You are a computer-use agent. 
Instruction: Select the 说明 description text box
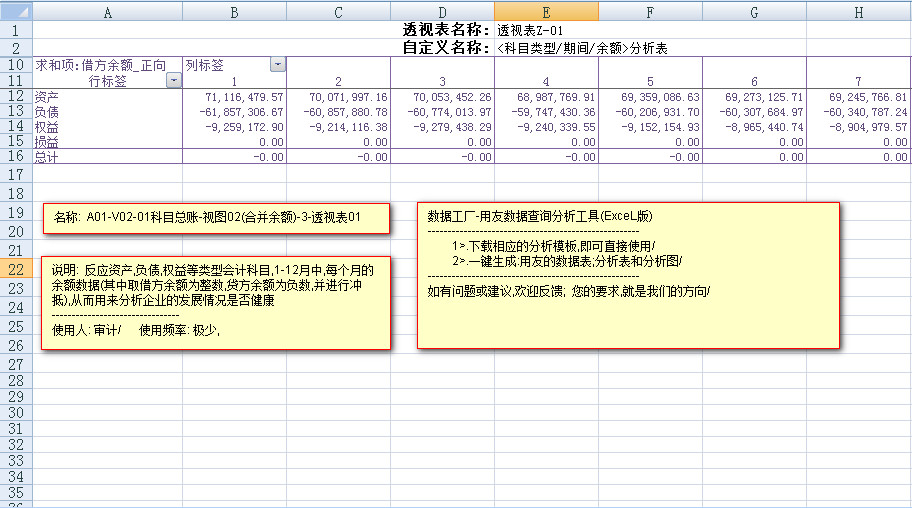click(x=215, y=301)
